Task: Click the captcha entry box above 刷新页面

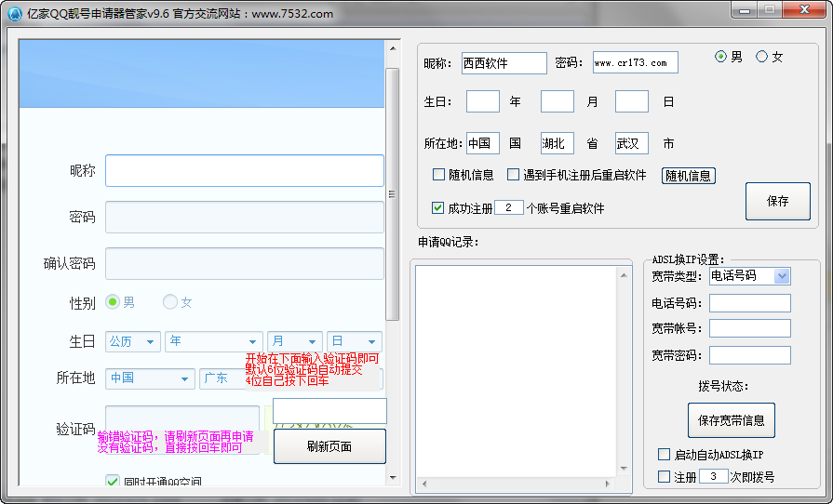Action: pyautogui.click(x=329, y=411)
